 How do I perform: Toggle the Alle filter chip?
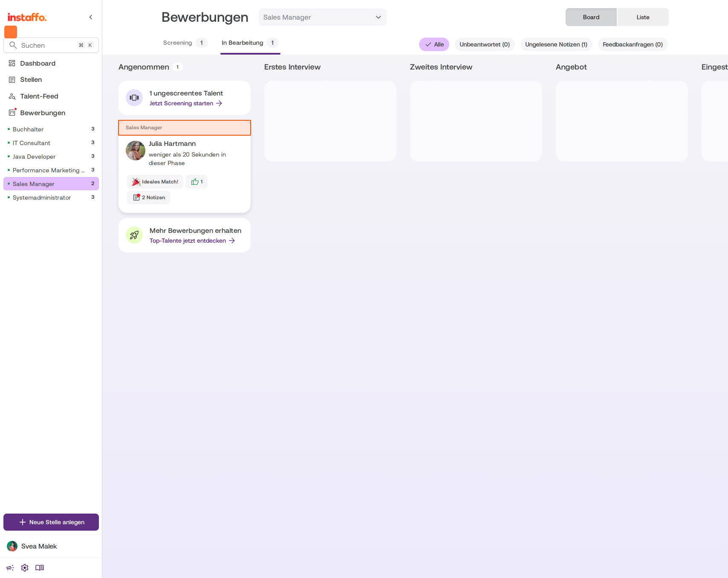pos(434,44)
